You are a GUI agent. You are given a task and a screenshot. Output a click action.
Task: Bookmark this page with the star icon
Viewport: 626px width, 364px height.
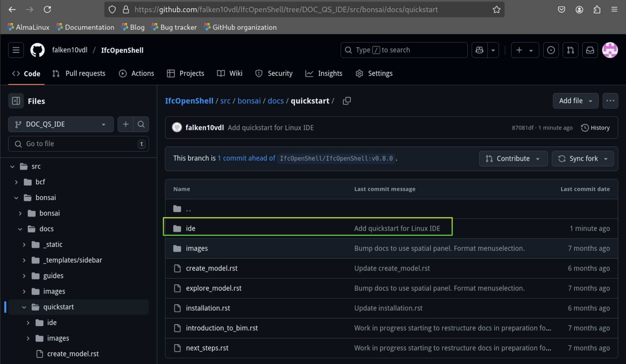click(496, 9)
